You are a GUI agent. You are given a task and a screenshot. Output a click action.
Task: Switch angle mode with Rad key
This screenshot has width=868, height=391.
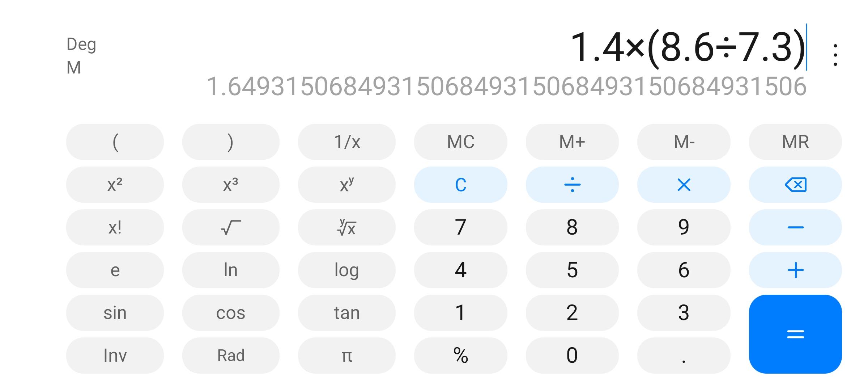coord(231,356)
